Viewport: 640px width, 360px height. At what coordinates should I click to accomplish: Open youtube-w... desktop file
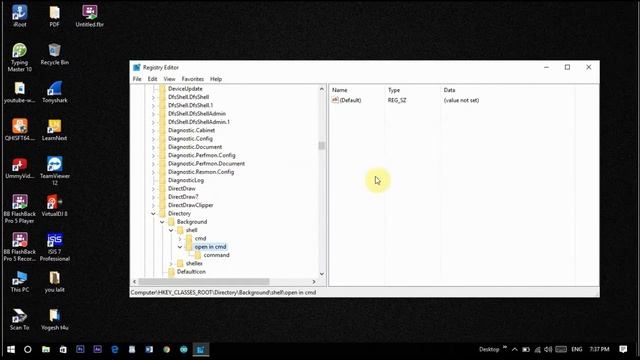pos(20,92)
